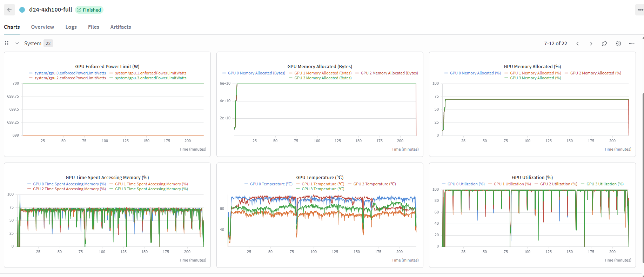The width and height of the screenshot is (644, 277).
Task: Click the GPU Enforced Power Limit (W) chart title
Action: [107, 66]
